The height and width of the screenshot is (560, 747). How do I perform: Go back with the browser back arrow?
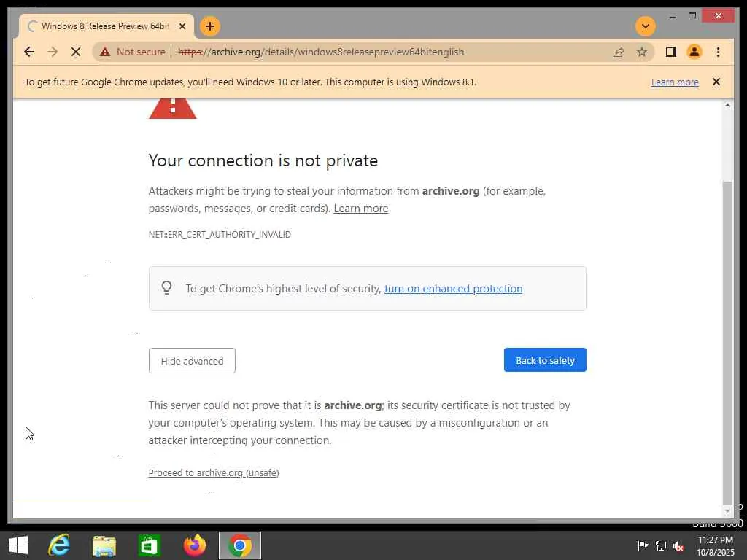tap(29, 52)
